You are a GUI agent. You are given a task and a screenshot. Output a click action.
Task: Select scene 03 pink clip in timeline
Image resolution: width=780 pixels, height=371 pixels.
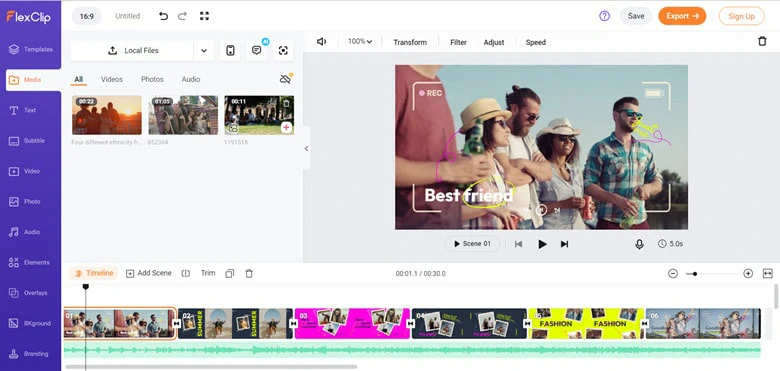click(x=352, y=323)
